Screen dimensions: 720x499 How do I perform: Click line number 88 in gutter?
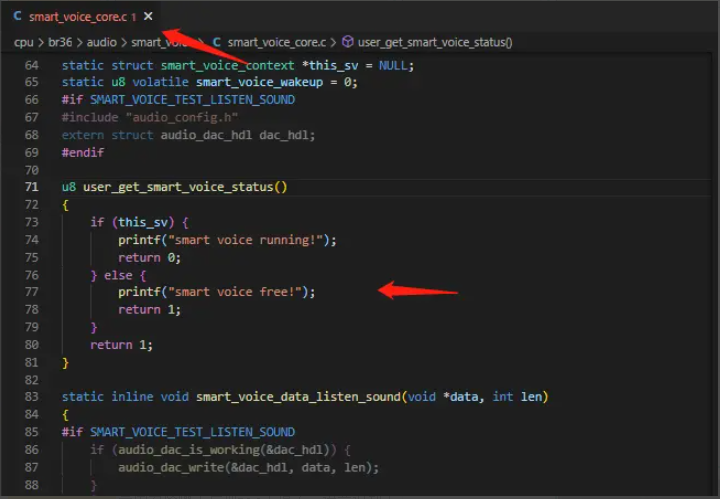pos(32,485)
